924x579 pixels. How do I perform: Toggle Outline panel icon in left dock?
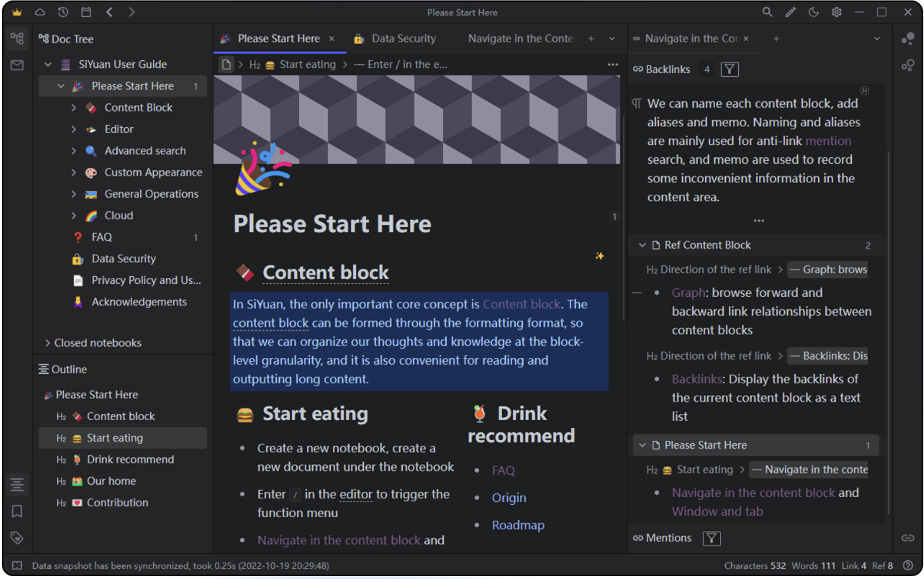[17, 485]
